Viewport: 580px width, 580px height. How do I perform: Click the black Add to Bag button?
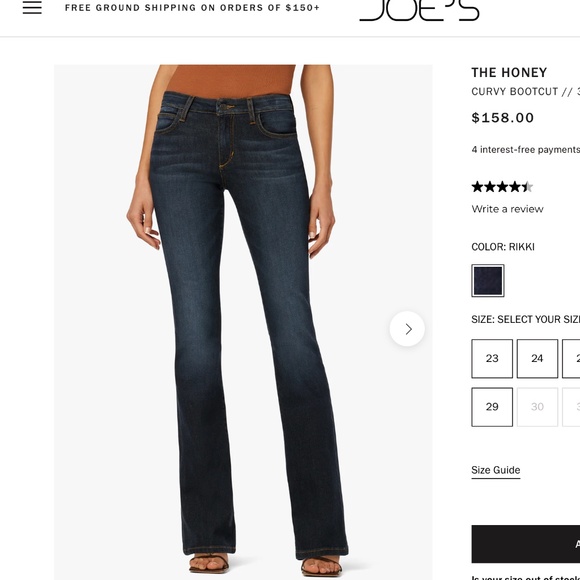click(526, 544)
